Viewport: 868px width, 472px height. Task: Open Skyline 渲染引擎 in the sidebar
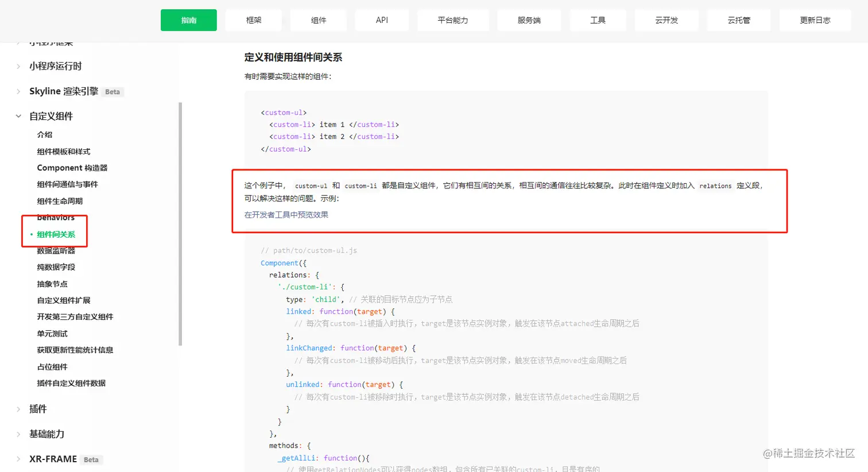(x=64, y=91)
